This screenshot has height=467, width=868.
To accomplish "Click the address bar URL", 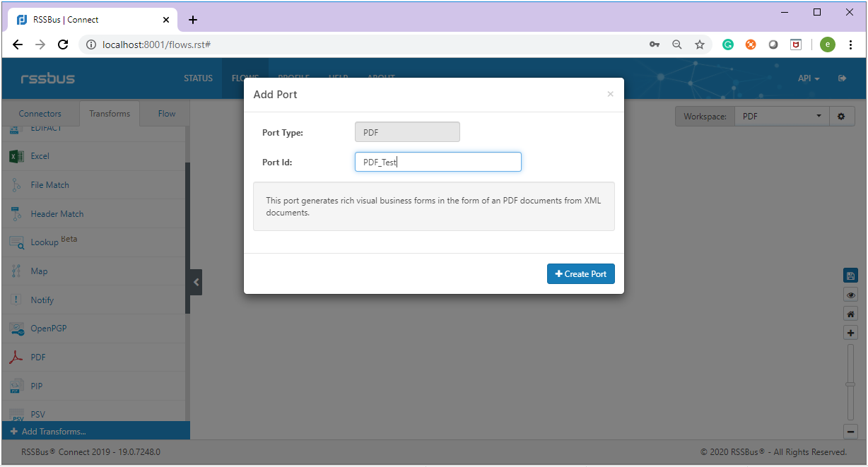I will [156, 45].
